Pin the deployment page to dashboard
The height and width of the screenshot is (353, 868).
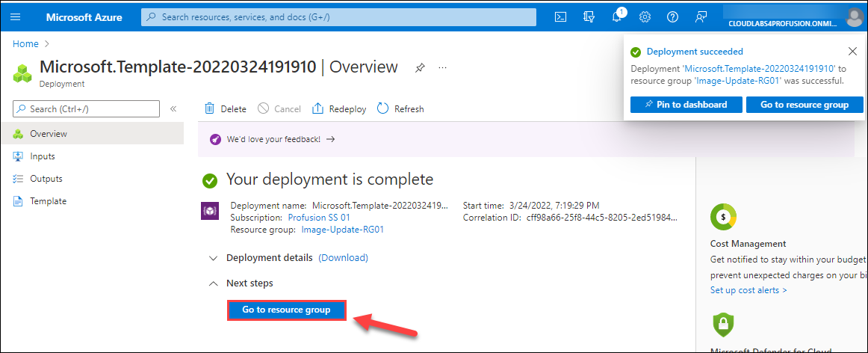point(420,67)
